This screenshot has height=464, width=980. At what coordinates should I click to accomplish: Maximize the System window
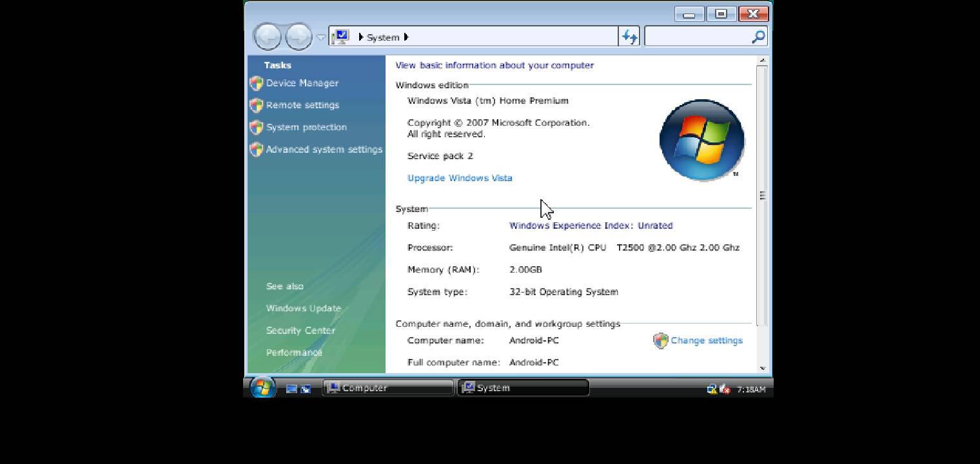pos(721,14)
